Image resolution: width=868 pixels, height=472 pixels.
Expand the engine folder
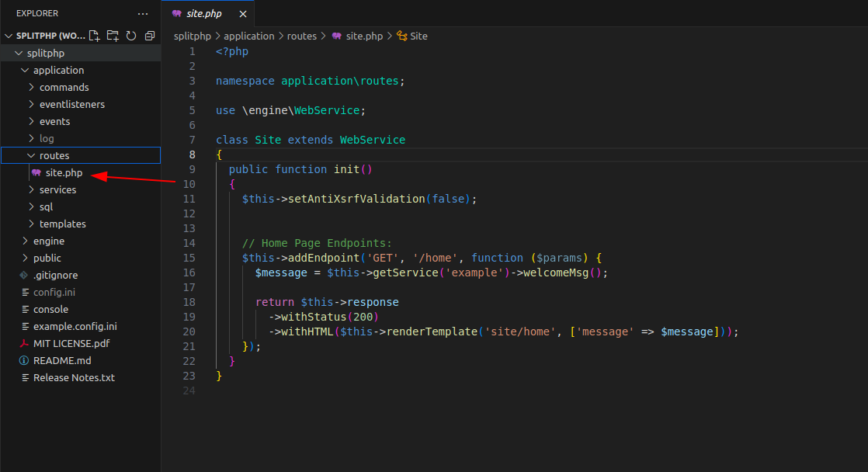tap(50, 241)
